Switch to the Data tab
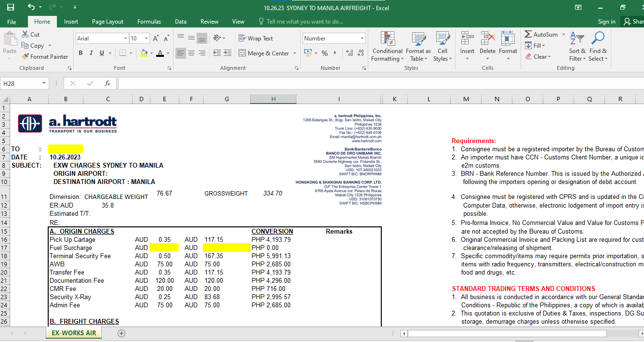The height and width of the screenshot is (342, 644). click(x=181, y=22)
